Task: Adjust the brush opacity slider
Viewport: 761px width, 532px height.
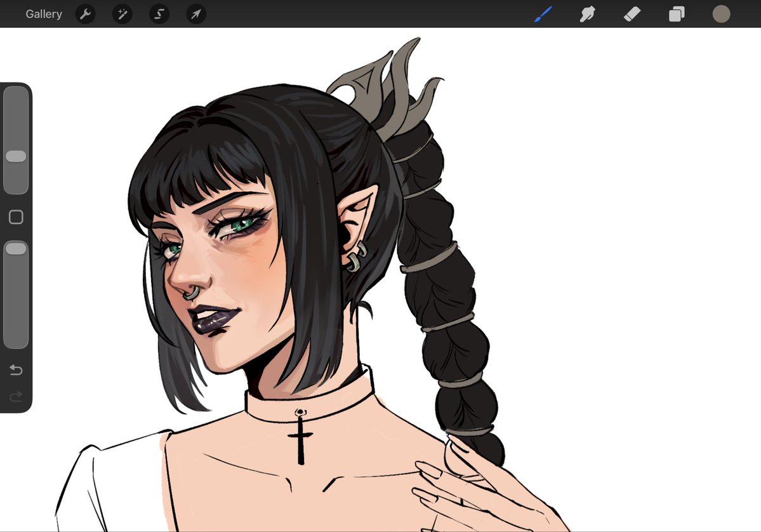Action: (x=16, y=294)
